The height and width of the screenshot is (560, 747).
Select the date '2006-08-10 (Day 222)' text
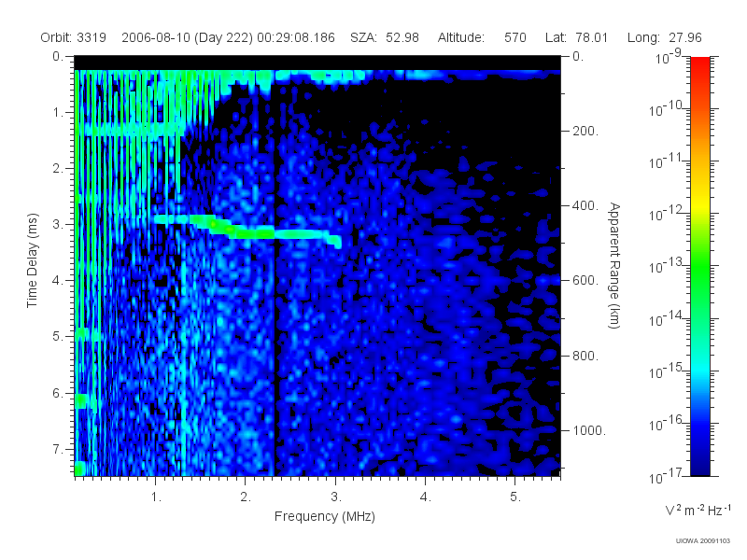188,37
